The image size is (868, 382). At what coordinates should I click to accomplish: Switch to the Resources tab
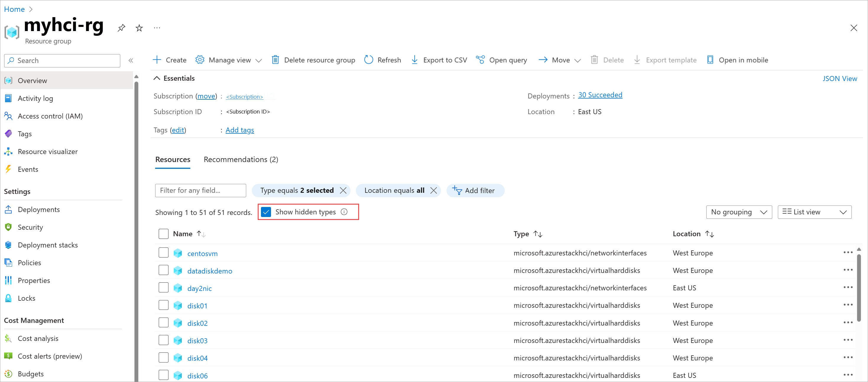point(173,159)
